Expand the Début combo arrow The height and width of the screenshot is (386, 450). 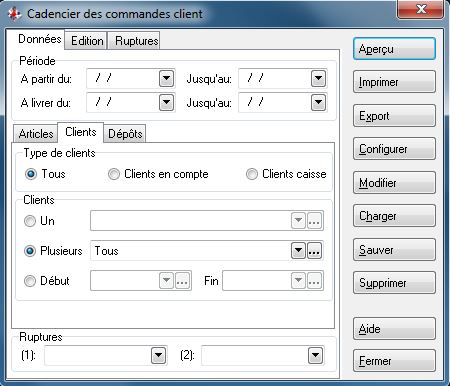pyautogui.click(x=166, y=281)
